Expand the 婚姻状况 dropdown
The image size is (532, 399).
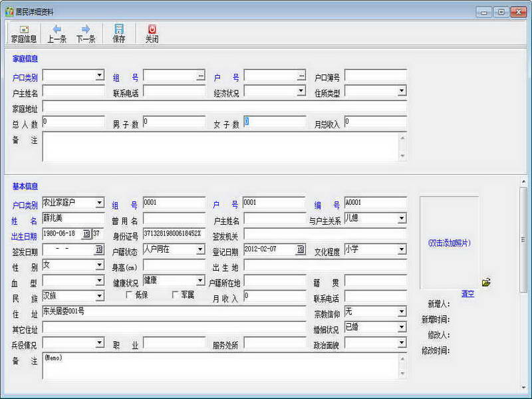pyautogui.click(x=402, y=327)
